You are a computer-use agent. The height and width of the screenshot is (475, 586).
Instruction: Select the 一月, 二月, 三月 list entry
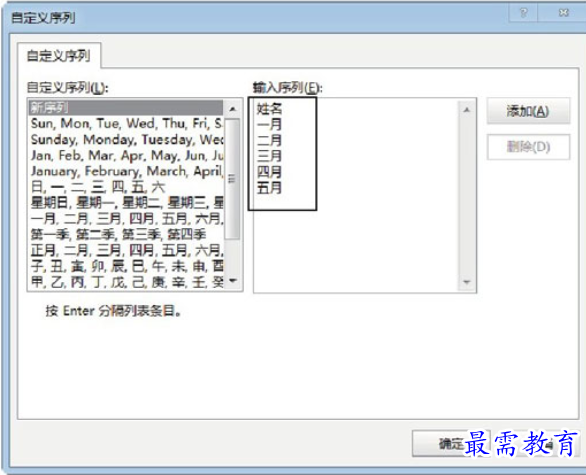coord(126,219)
